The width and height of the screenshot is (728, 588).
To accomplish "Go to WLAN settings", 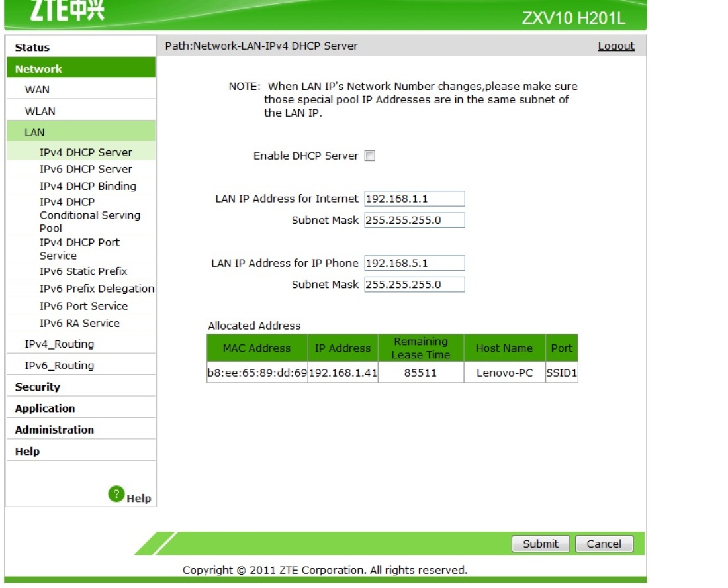I will [40, 111].
